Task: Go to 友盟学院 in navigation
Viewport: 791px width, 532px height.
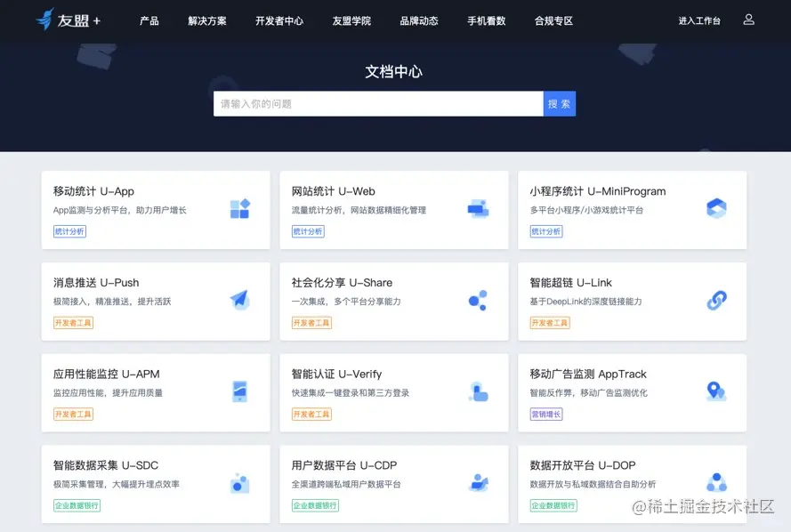Action: 351,20
